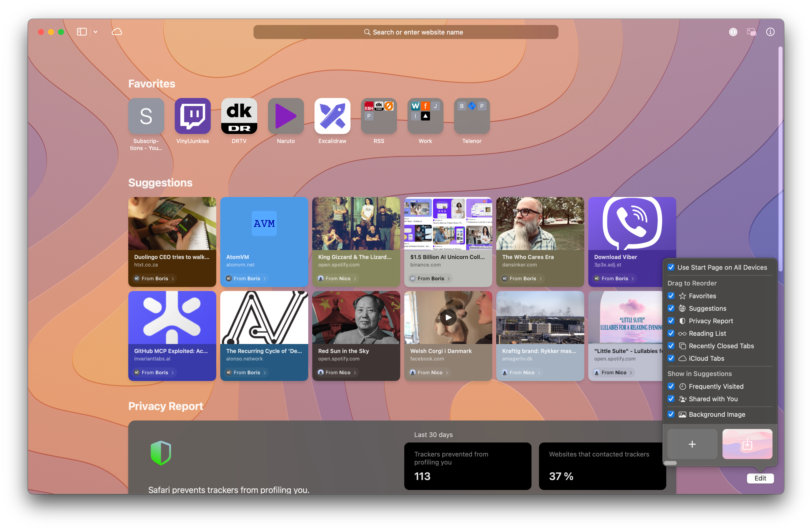Open the DRTV favorite icon
This screenshot has height=531, width=812.
click(239, 116)
